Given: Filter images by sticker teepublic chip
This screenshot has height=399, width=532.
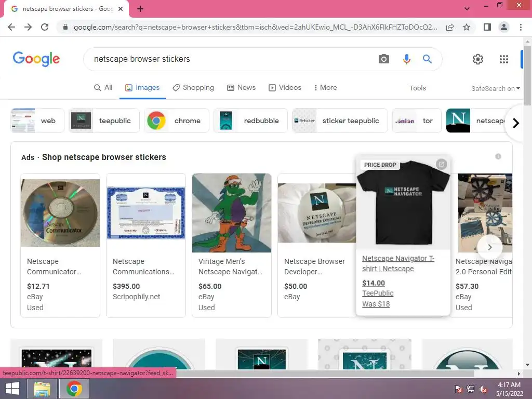Looking at the screenshot, I should point(340,121).
